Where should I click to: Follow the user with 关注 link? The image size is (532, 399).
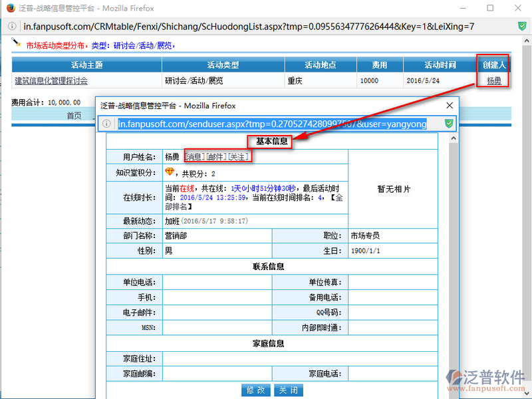pyautogui.click(x=238, y=157)
